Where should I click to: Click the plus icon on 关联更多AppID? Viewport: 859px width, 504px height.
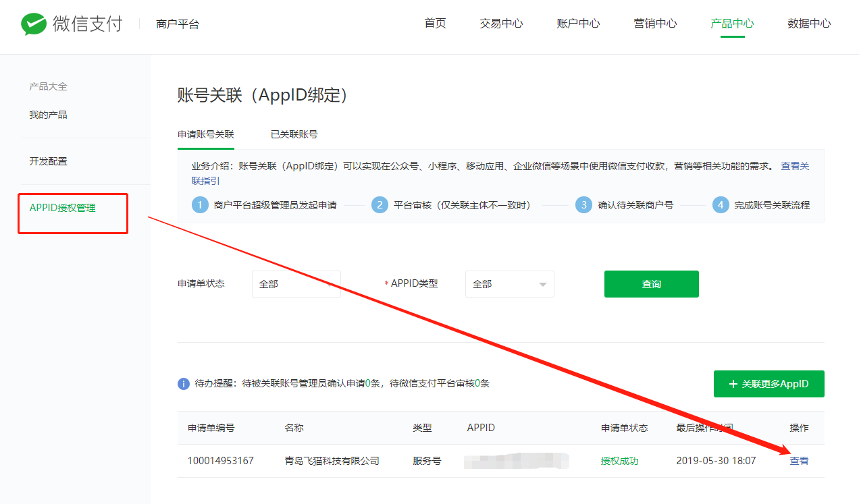(733, 384)
